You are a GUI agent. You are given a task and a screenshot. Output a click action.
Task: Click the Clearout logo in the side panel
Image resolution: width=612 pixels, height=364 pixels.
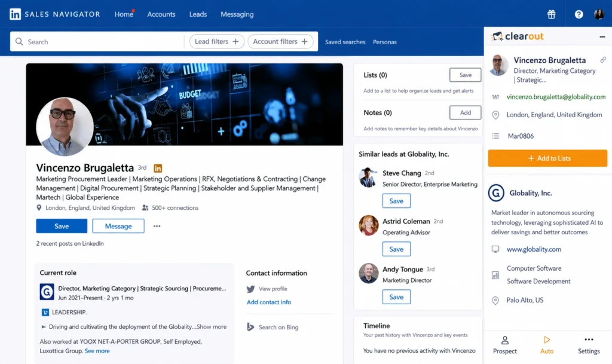pos(517,36)
